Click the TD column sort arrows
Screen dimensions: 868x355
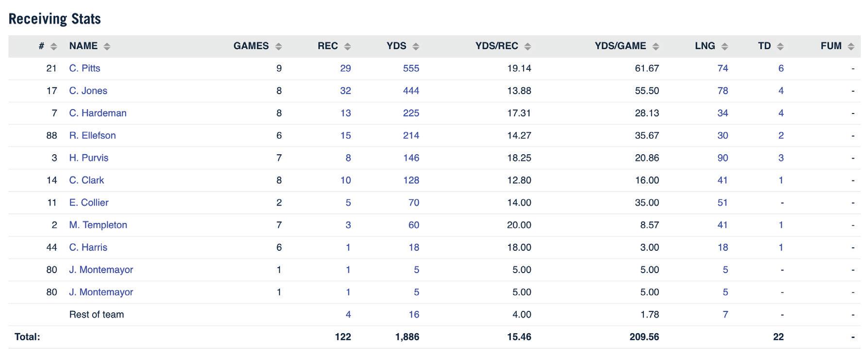click(780, 47)
